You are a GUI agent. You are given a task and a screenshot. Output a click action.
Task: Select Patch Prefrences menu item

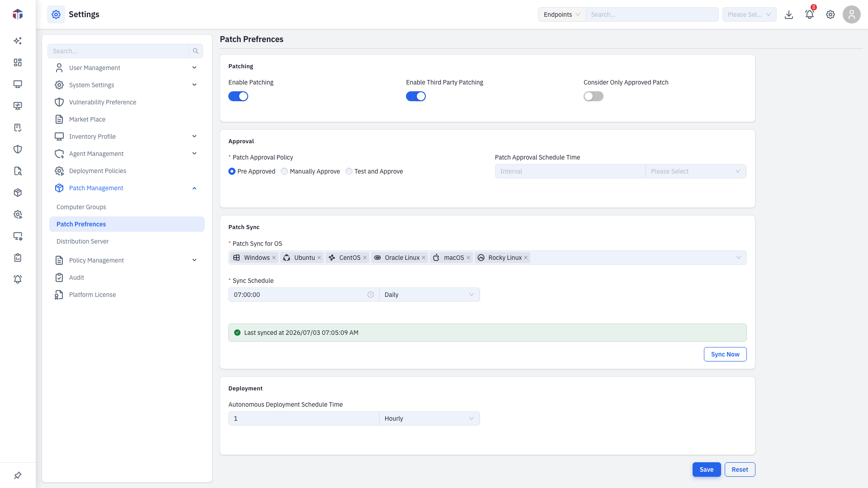point(127,224)
